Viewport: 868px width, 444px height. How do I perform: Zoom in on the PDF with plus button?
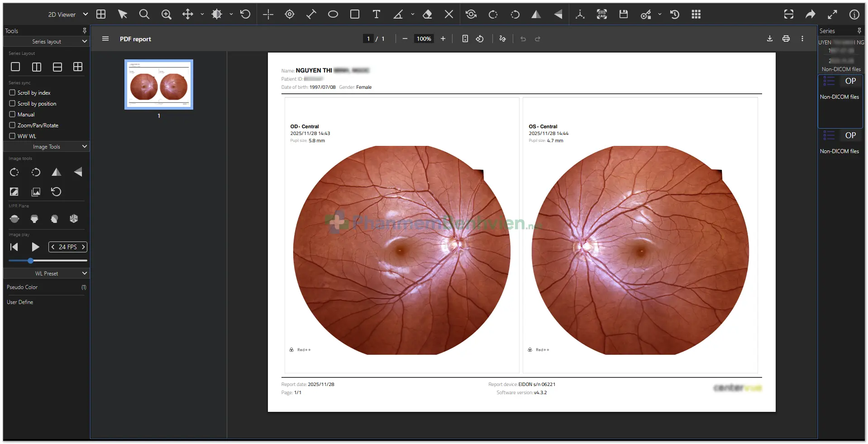[443, 39]
